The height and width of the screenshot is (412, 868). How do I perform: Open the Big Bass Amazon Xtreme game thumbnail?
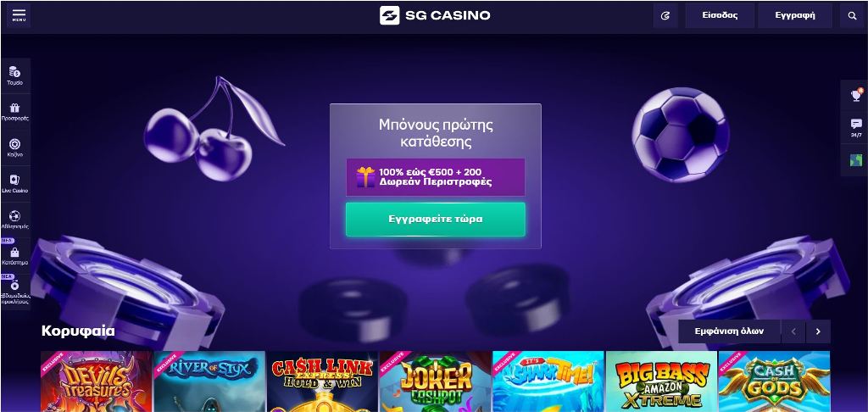(661, 381)
